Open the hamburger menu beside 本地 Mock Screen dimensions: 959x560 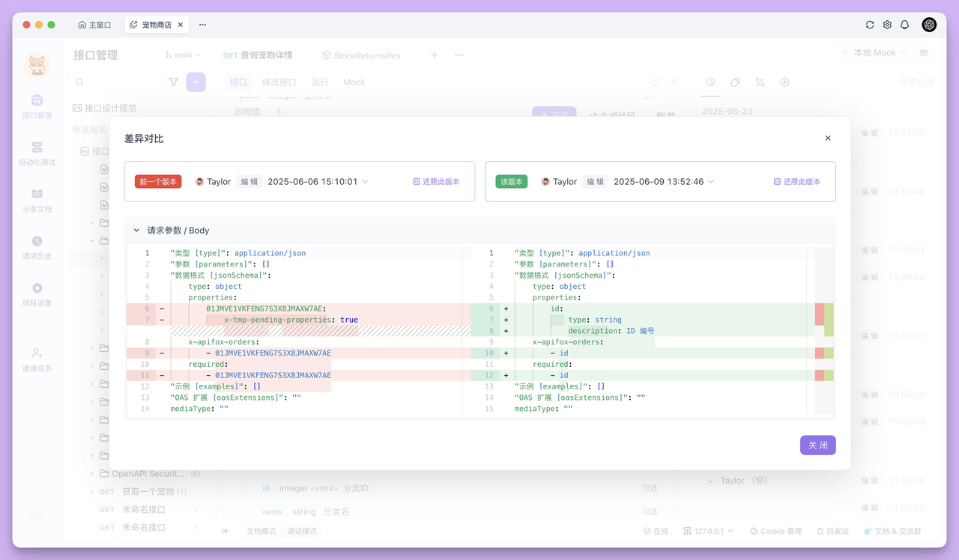924,53
